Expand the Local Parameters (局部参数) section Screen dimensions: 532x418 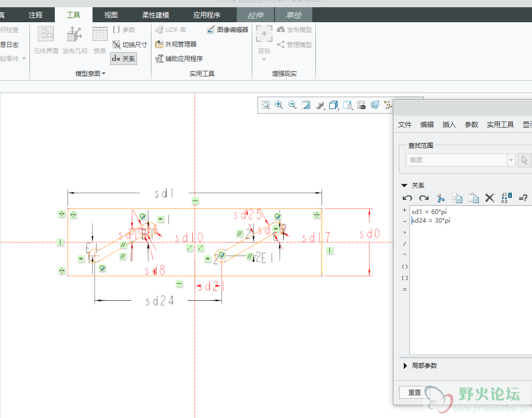tap(405, 366)
